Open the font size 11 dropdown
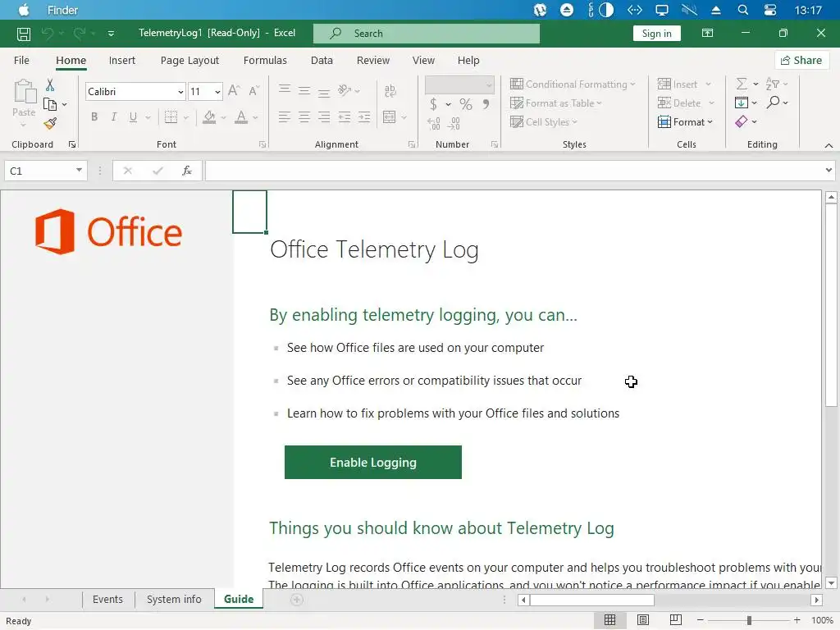Screen dimensions: 840x630 click(x=217, y=92)
